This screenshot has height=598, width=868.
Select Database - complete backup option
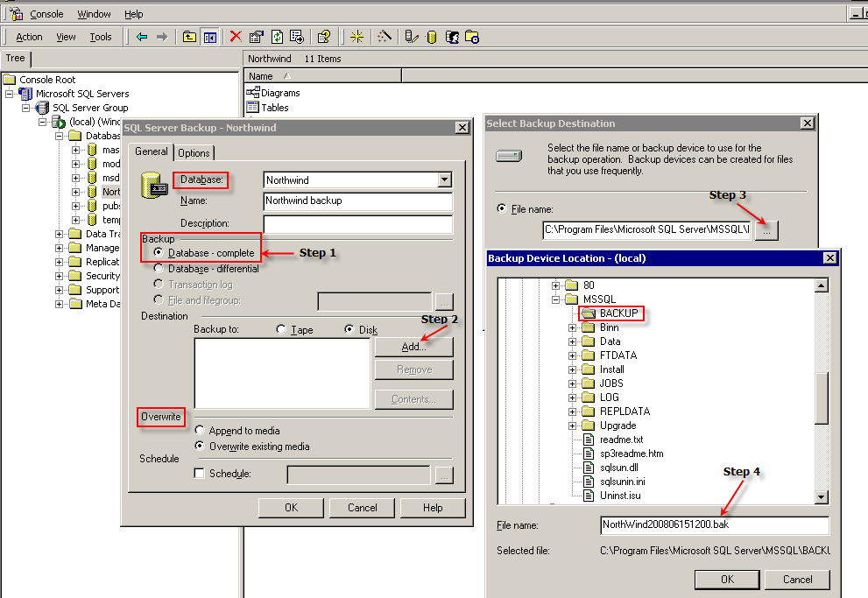click(x=159, y=252)
